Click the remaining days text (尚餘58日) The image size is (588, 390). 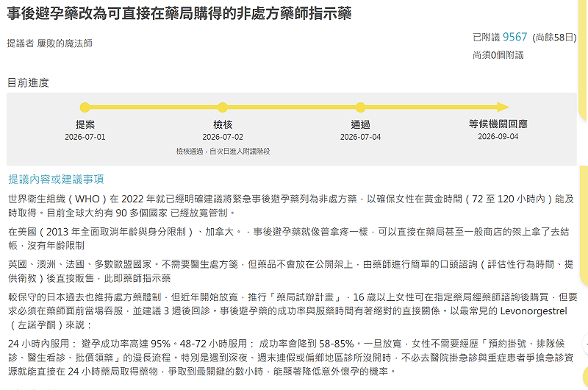click(554, 38)
